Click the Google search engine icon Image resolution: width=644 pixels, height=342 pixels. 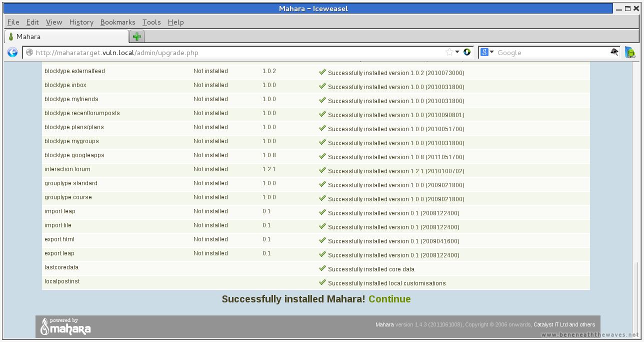tap(484, 52)
